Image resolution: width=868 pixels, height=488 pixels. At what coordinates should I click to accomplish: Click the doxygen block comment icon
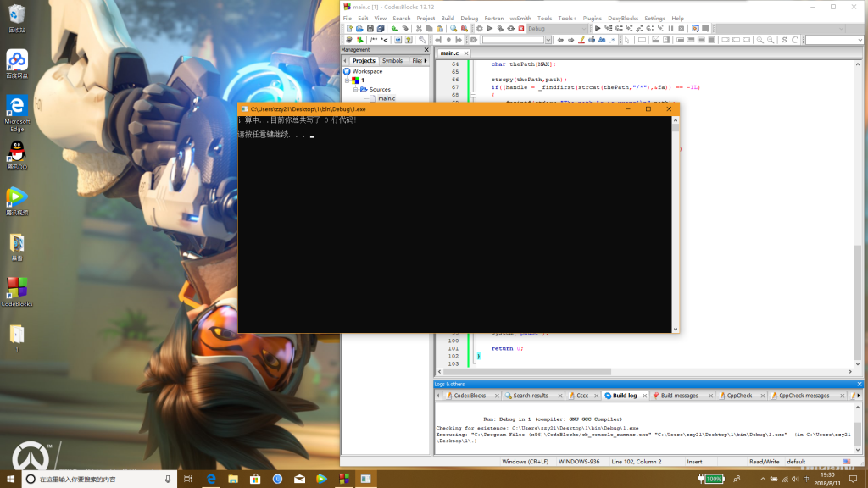[x=374, y=40]
